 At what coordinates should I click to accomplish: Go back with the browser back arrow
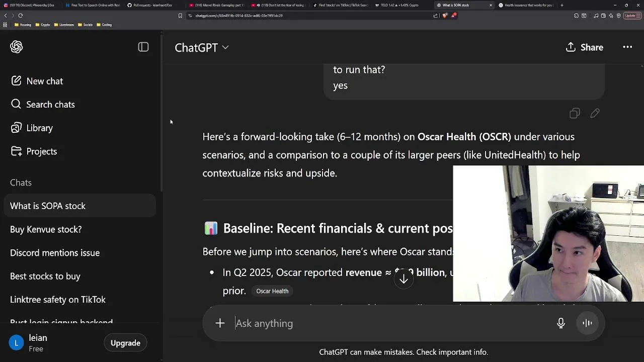(6, 16)
